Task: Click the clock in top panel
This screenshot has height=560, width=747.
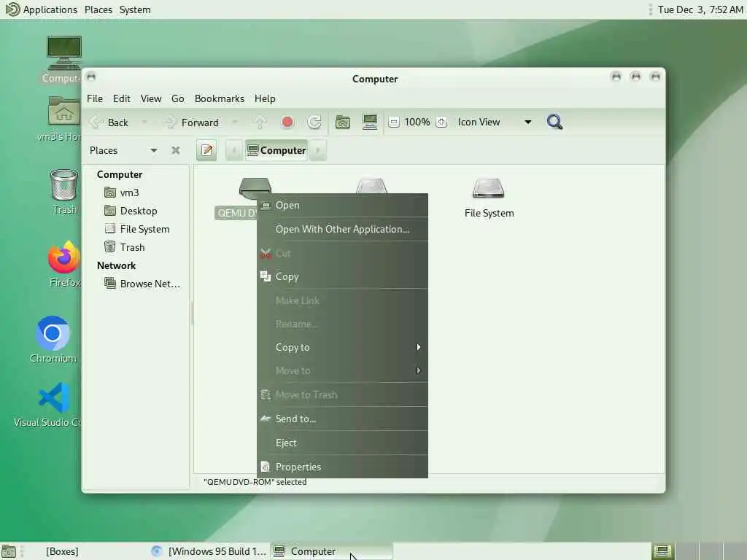Action: [700, 9]
